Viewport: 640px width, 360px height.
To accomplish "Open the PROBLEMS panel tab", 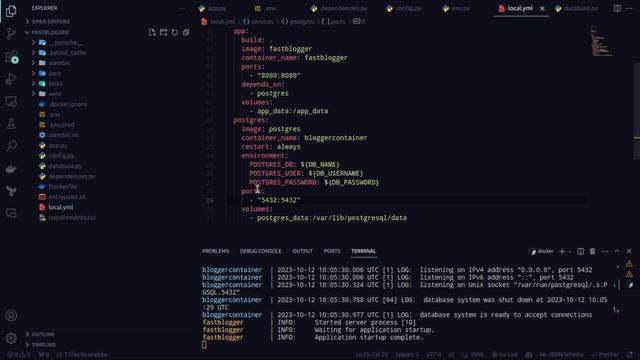I will pyautogui.click(x=216, y=251).
